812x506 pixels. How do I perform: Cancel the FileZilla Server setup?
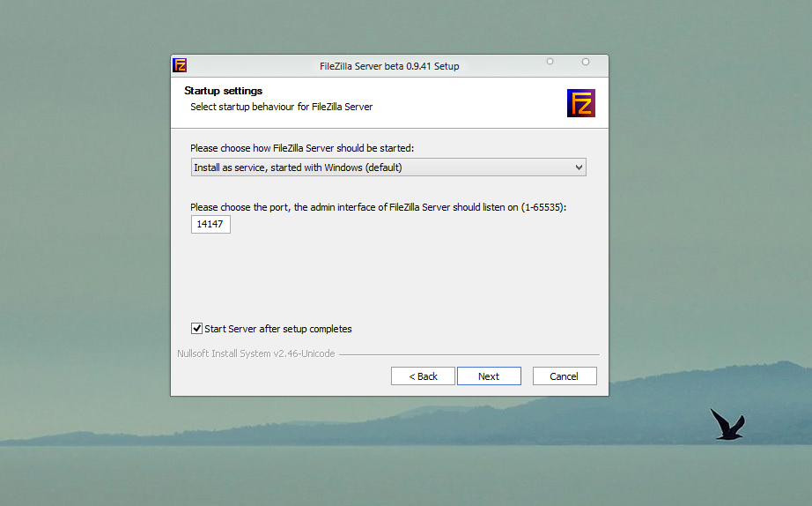(x=565, y=376)
